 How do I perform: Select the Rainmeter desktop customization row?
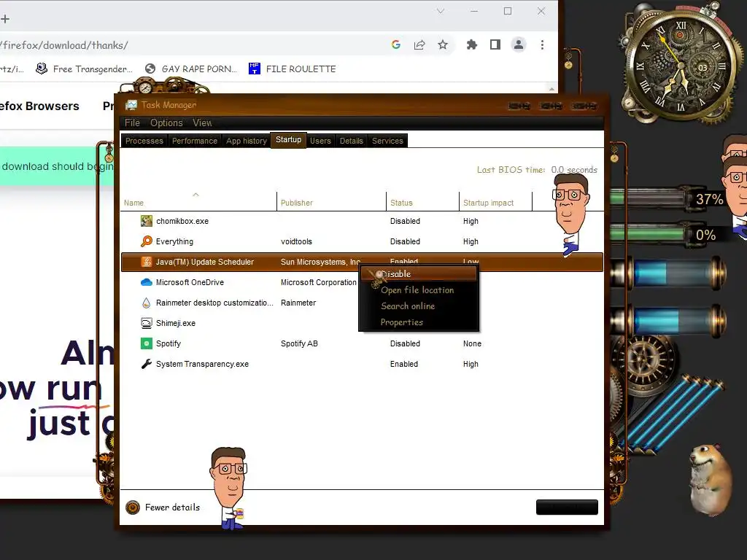coord(214,303)
